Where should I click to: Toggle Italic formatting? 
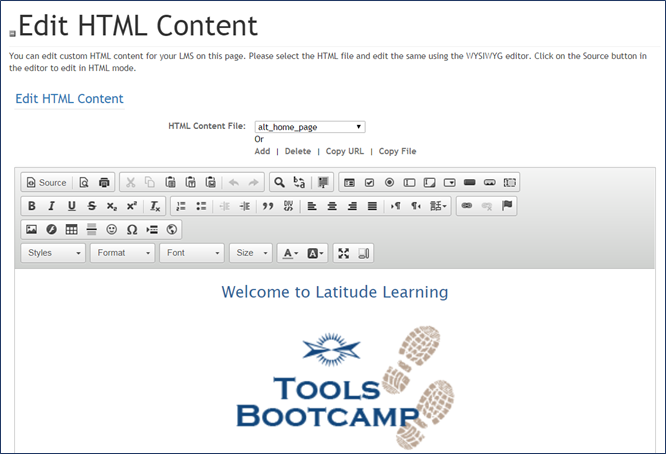point(51,206)
